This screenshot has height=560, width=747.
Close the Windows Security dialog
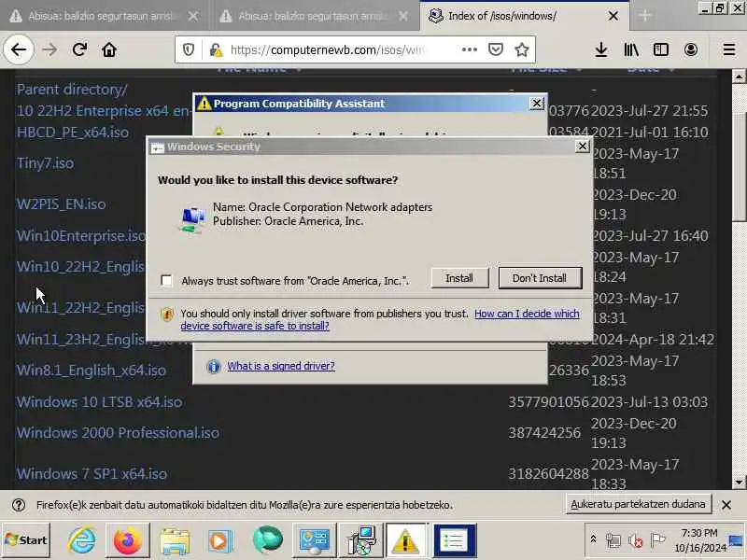tap(582, 147)
